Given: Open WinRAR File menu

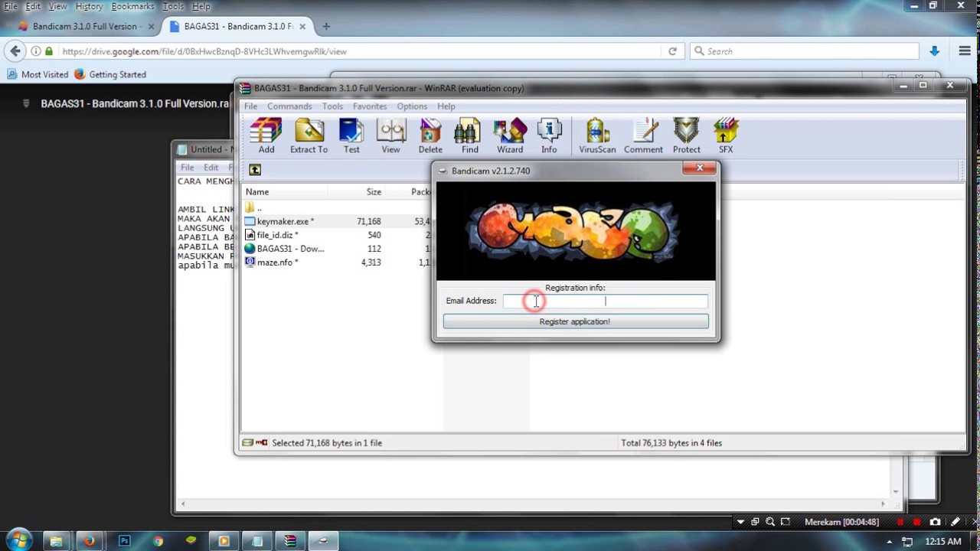Looking at the screenshot, I should click(250, 106).
